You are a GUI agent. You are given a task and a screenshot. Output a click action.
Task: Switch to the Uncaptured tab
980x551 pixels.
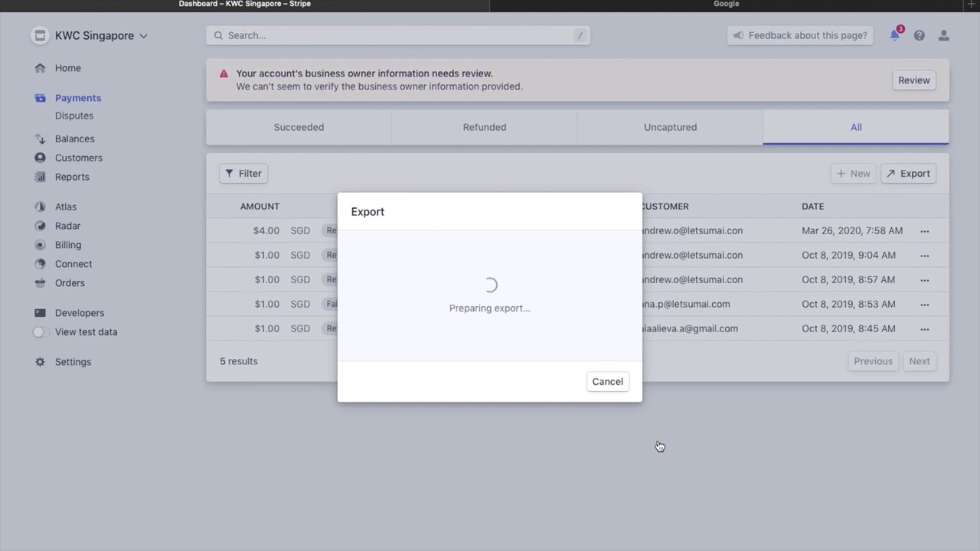[x=670, y=127]
